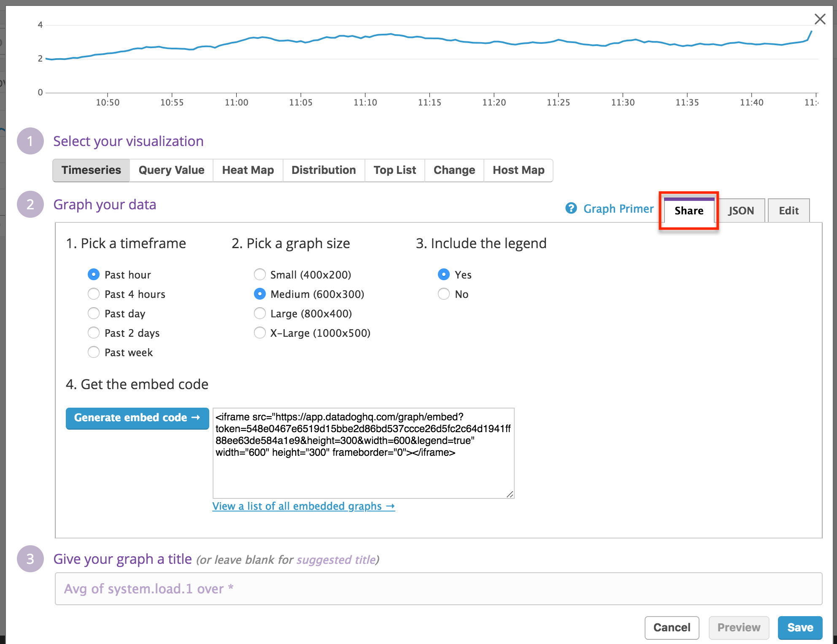Image resolution: width=837 pixels, height=644 pixels.
Task: Pick Small (400x200) graph size
Action: [260, 275]
